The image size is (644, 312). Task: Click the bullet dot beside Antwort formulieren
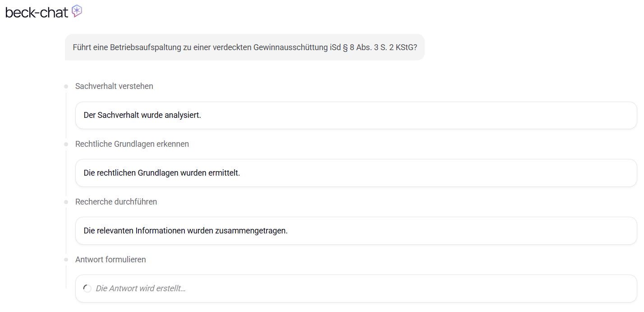[66, 260]
